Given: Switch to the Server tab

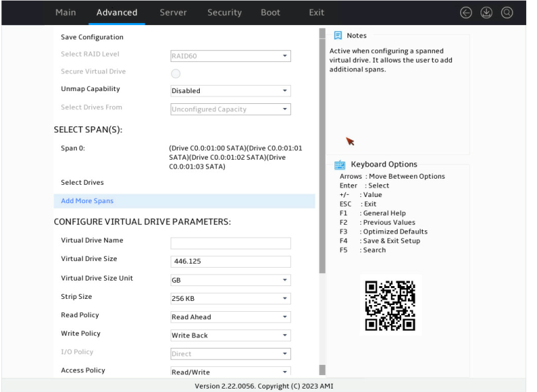Looking at the screenshot, I should [173, 13].
